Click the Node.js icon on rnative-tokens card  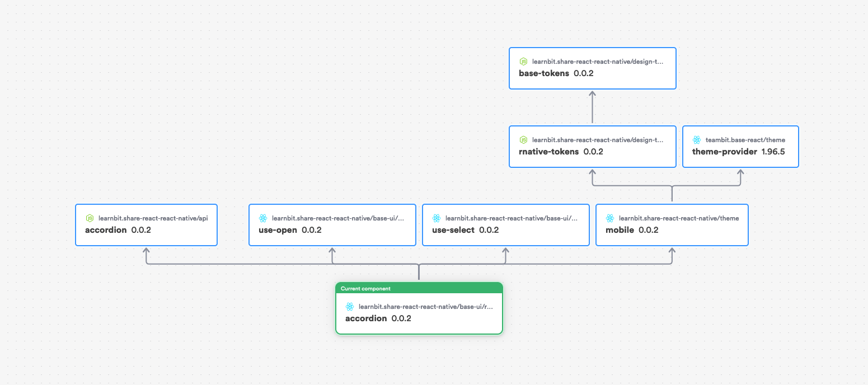[523, 140]
